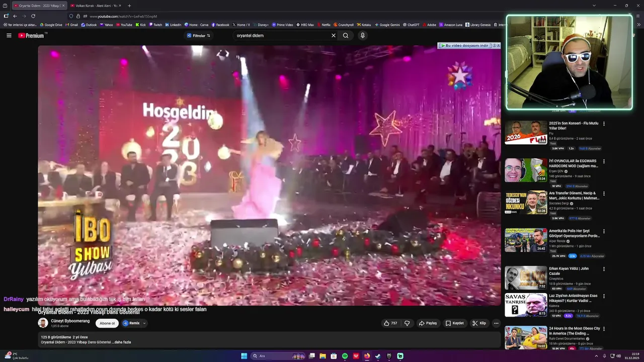The image size is (644, 362).
Task: Open options for Ara Transfer Dönemi video
Action: pos(604,194)
